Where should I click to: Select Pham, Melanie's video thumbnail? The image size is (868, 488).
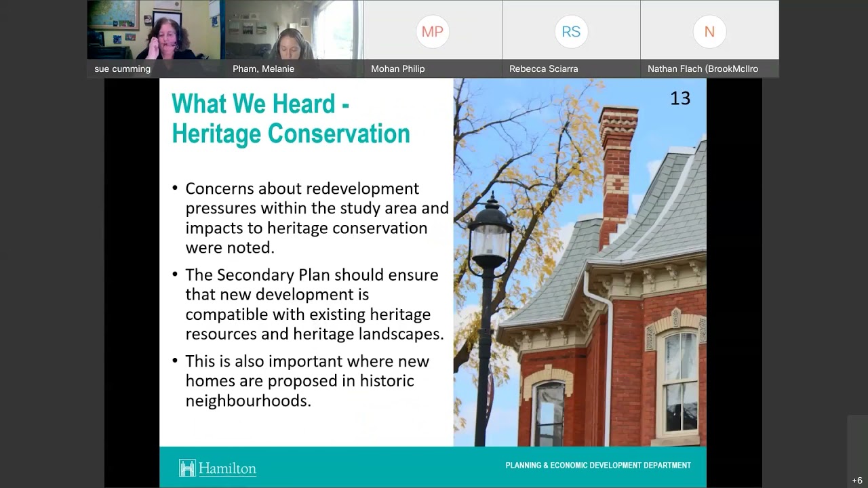294,39
